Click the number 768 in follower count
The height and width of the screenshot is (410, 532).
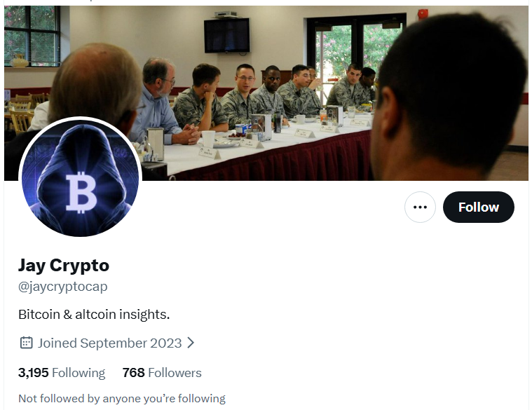pyautogui.click(x=134, y=373)
